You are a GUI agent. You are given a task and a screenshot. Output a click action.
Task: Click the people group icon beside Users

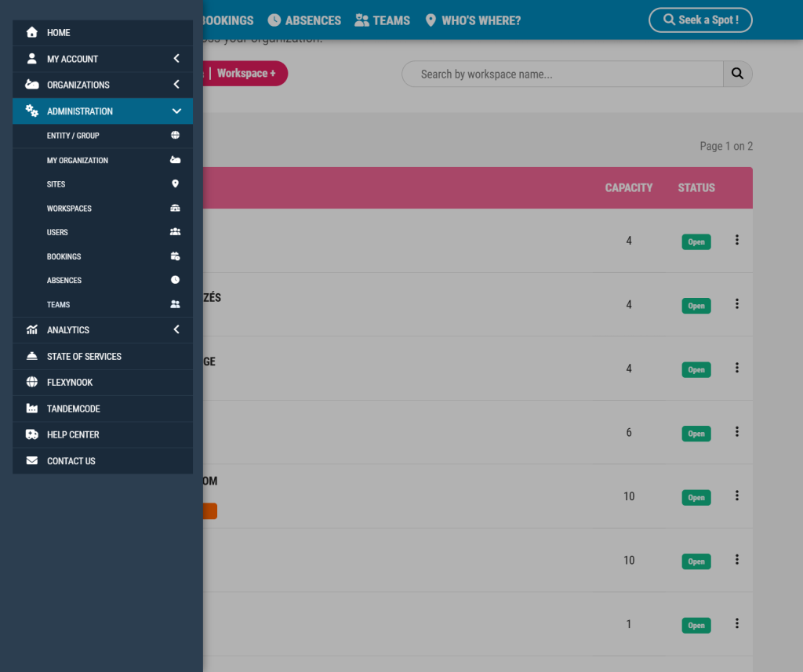pos(175,232)
